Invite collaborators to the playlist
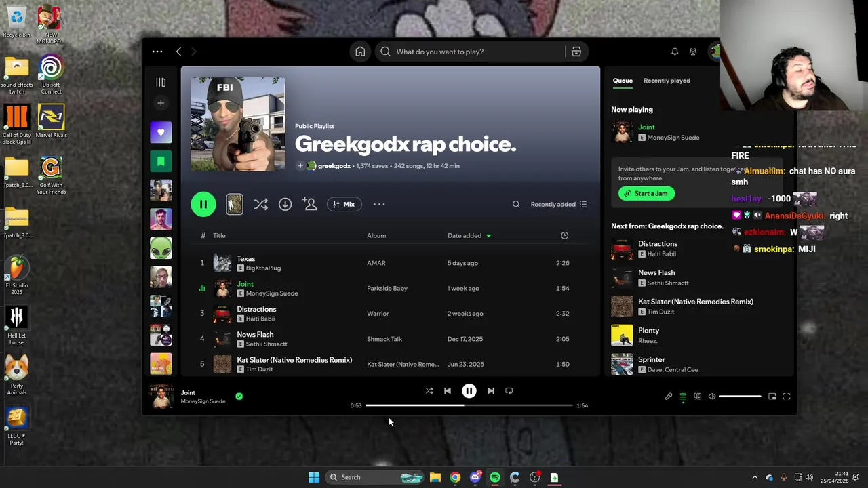The image size is (868, 488). point(310,204)
